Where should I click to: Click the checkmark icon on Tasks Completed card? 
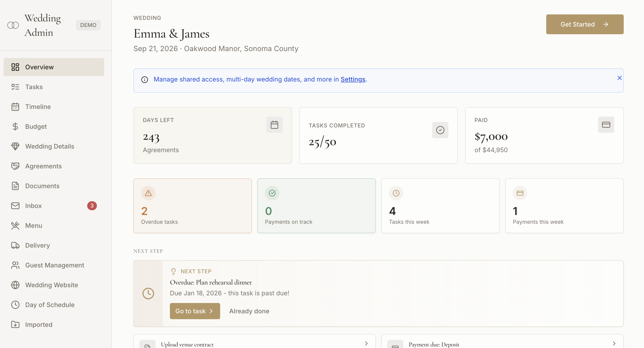pyautogui.click(x=440, y=130)
